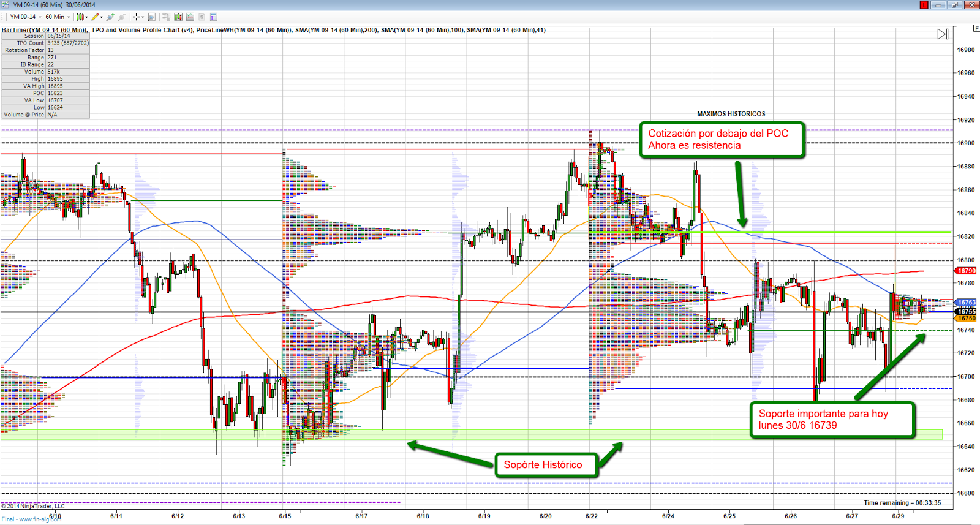Image resolution: width=980 pixels, height=525 pixels.
Task: Click the Session 06/15/14 row
Action: click(45, 36)
